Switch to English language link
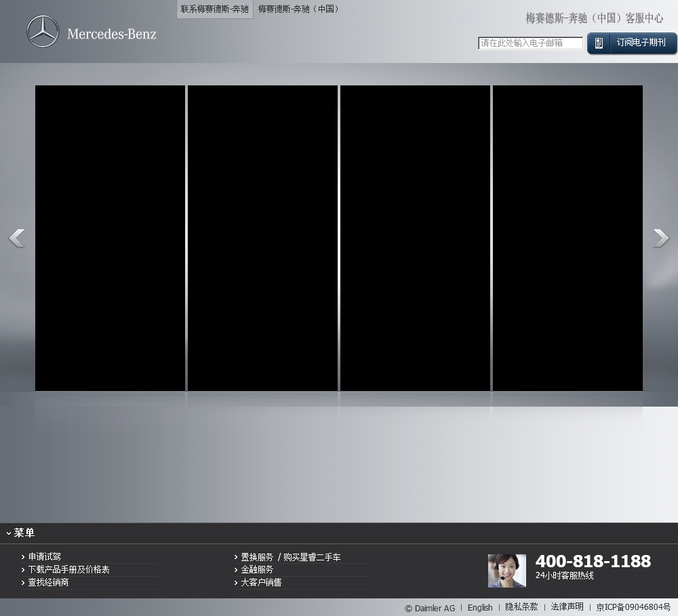The width and height of the screenshot is (678, 616). [x=480, y=607]
